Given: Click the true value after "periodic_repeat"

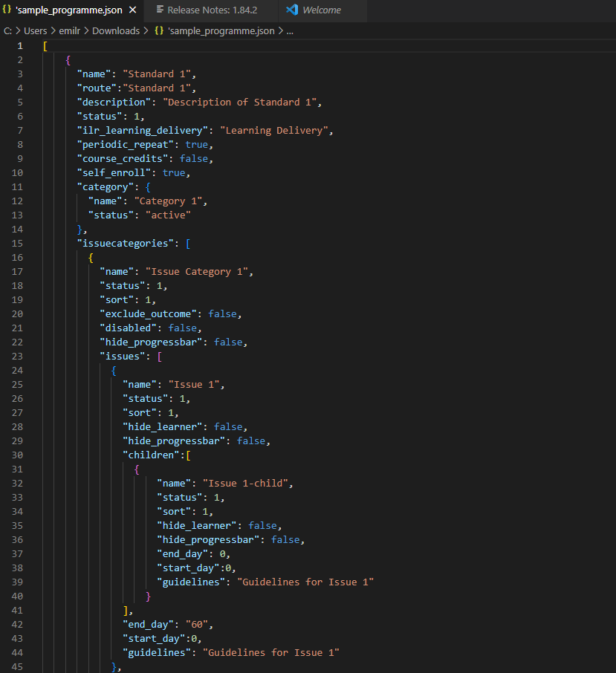Looking at the screenshot, I should (x=197, y=145).
